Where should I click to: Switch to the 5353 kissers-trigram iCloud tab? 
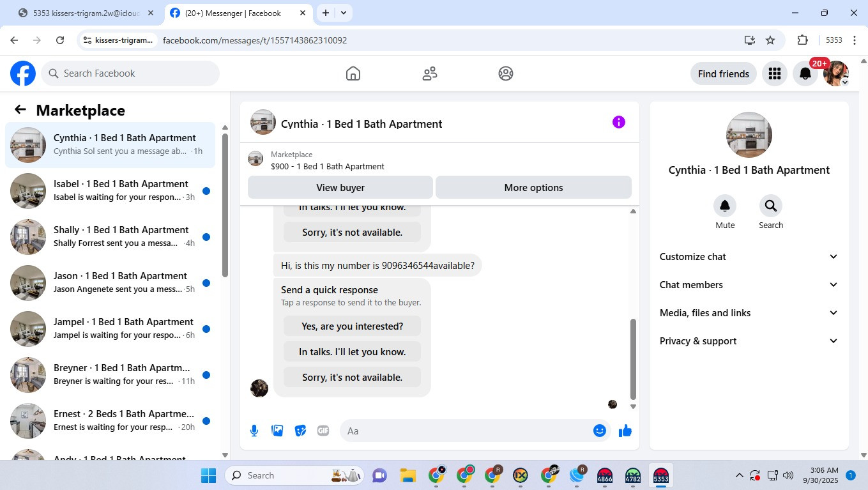[x=86, y=13]
